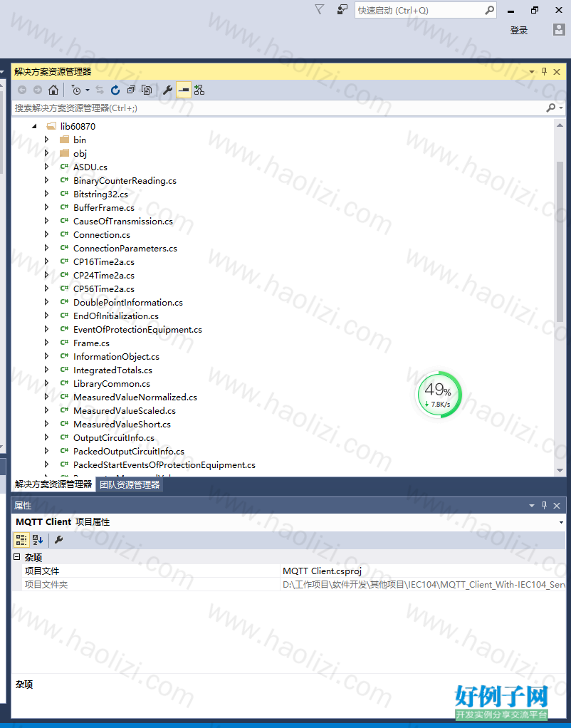Focus the Solution Explorer search box
This screenshot has height=728, width=571.
278,108
